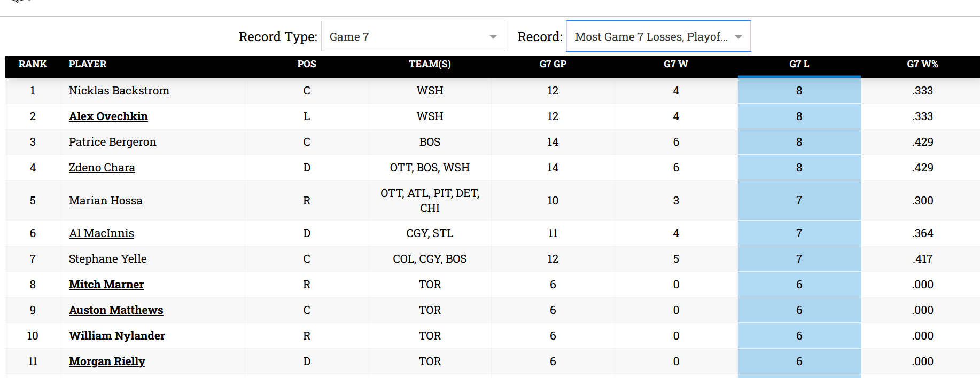The width and height of the screenshot is (980, 378).
Task: Sort table by G7 GP column
Action: (x=553, y=64)
